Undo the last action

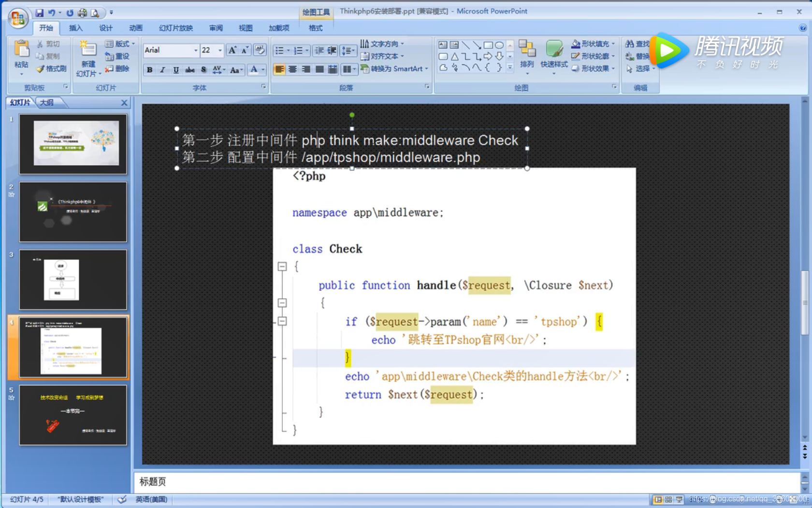pyautogui.click(x=52, y=13)
